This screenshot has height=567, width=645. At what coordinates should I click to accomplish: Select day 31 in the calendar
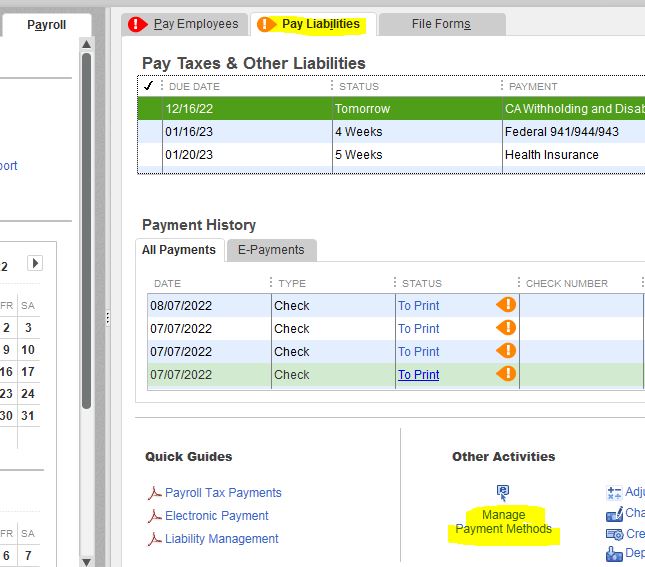tap(28, 416)
